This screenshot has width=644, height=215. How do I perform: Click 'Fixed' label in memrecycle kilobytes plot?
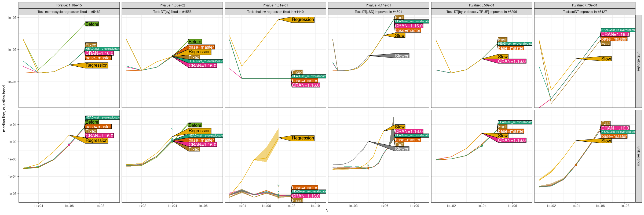point(91,45)
